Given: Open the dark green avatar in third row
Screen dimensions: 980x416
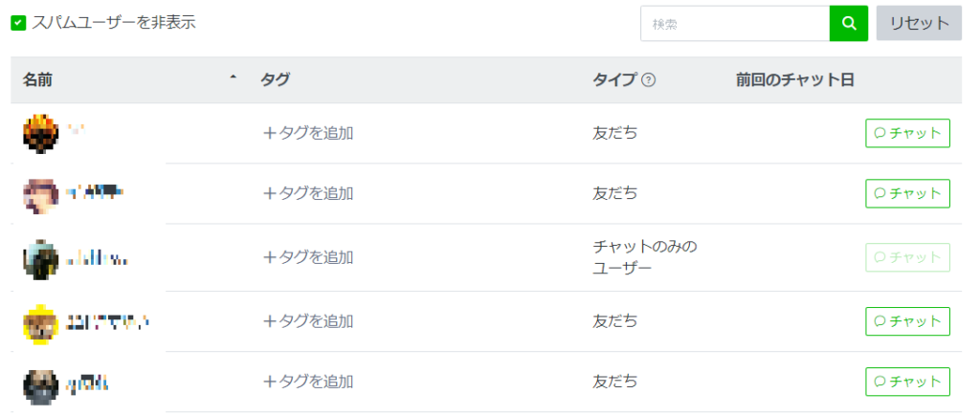Looking at the screenshot, I should click(40, 258).
